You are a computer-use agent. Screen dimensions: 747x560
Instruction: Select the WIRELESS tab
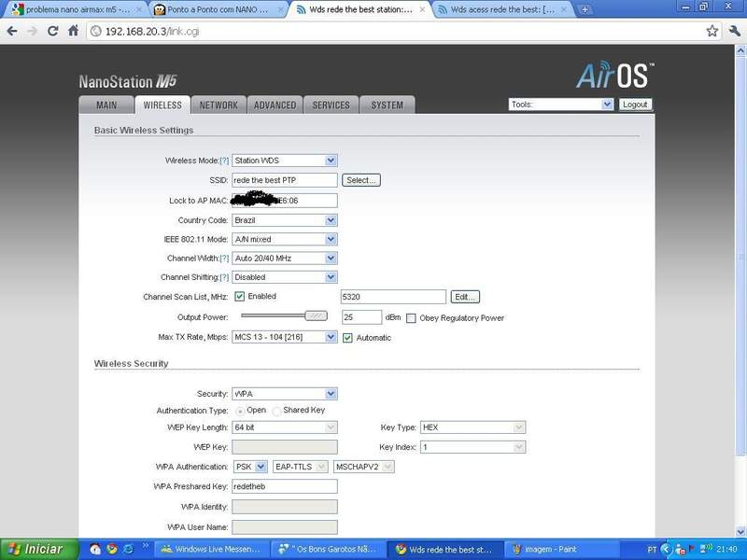pyautogui.click(x=162, y=105)
